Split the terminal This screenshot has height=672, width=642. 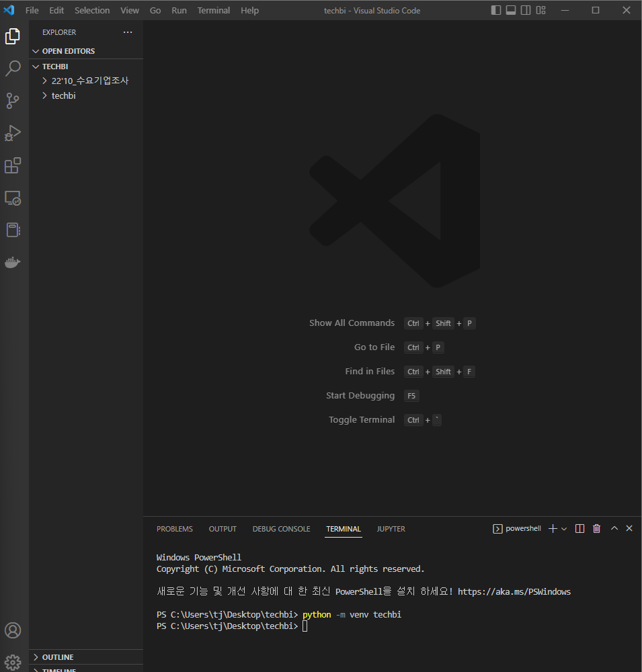pyautogui.click(x=579, y=528)
